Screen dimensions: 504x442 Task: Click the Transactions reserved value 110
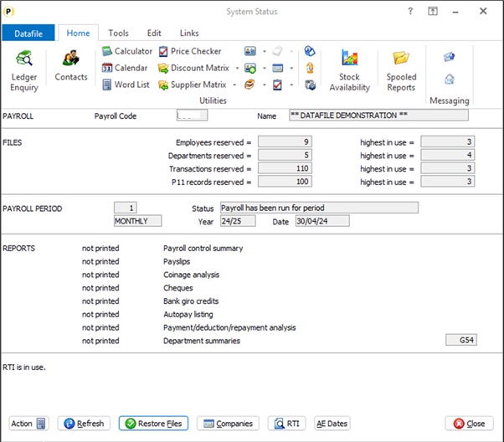[285, 168]
